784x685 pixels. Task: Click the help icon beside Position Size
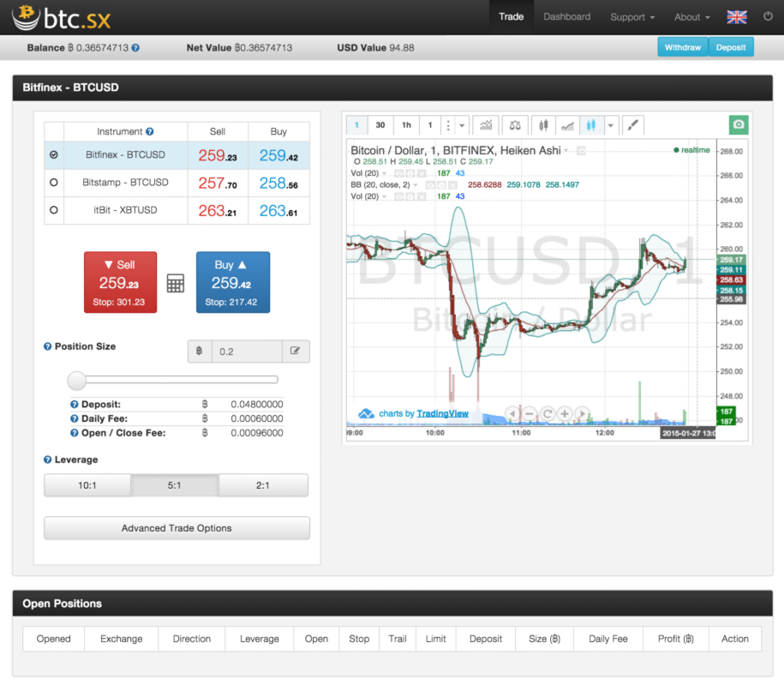pyautogui.click(x=47, y=346)
